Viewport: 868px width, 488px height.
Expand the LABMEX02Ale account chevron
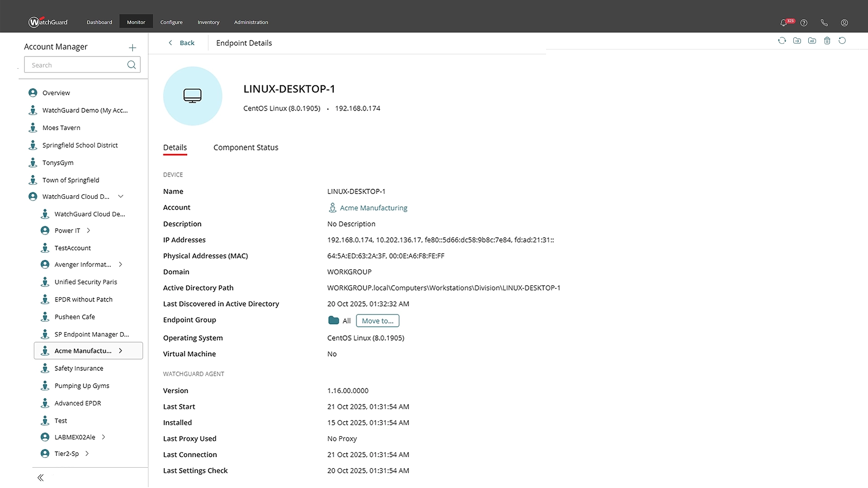[x=104, y=437]
